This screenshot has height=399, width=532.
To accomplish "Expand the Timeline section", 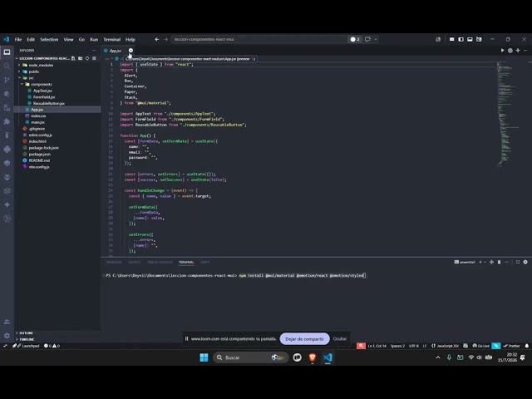I will point(25,339).
